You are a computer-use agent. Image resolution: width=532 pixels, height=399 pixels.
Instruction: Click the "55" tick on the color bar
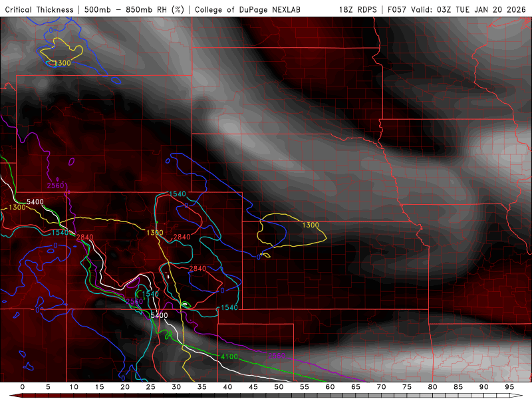(305, 387)
